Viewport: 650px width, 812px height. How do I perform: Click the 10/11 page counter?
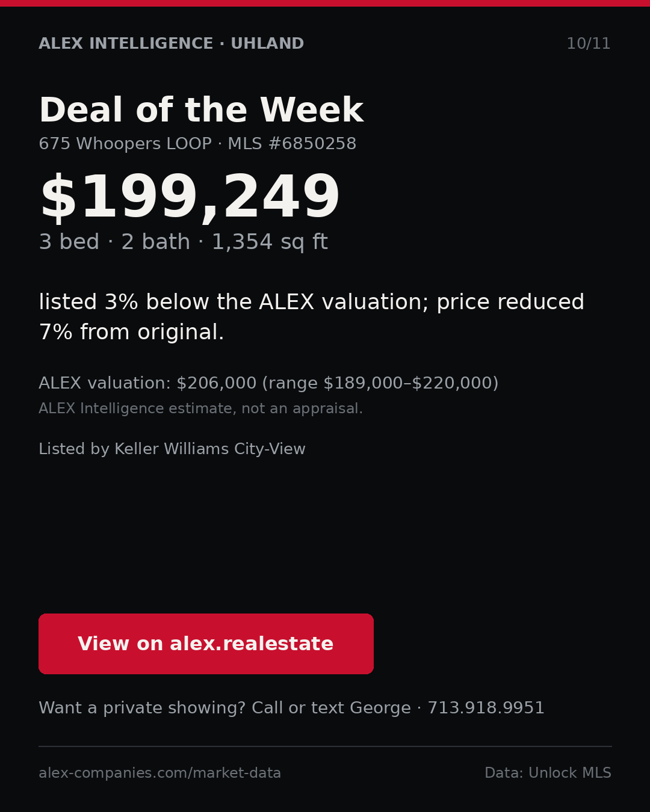click(x=589, y=44)
